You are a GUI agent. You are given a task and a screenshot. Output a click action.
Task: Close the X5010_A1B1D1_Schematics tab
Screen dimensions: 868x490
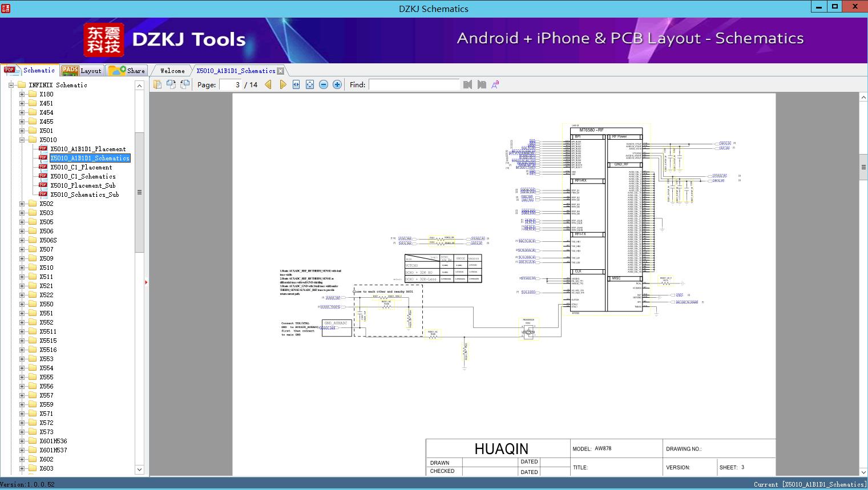pyautogui.click(x=280, y=71)
